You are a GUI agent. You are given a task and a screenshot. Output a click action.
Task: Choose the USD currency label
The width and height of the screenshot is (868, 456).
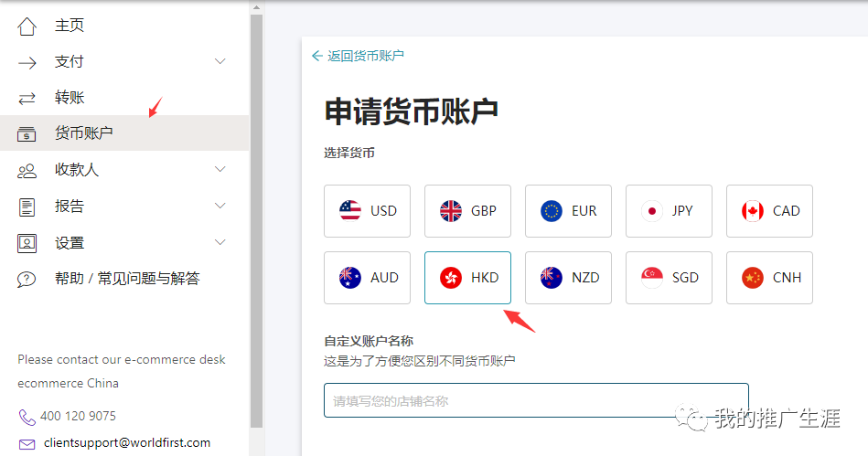click(383, 211)
